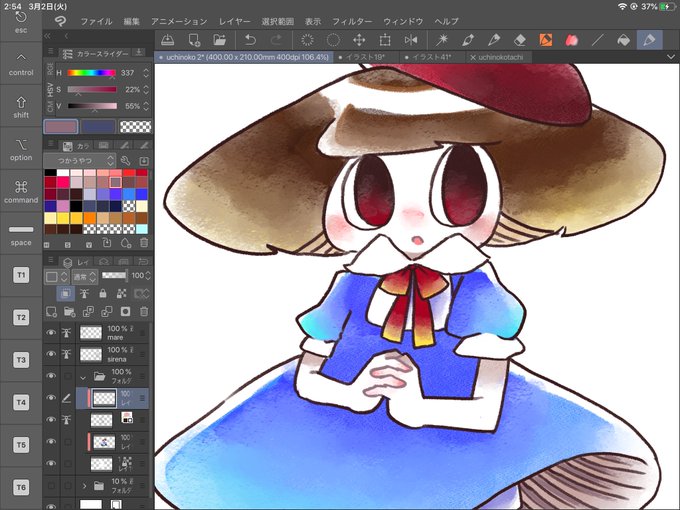Hide the sirena layer
The width and height of the screenshot is (680, 510).
coord(51,354)
